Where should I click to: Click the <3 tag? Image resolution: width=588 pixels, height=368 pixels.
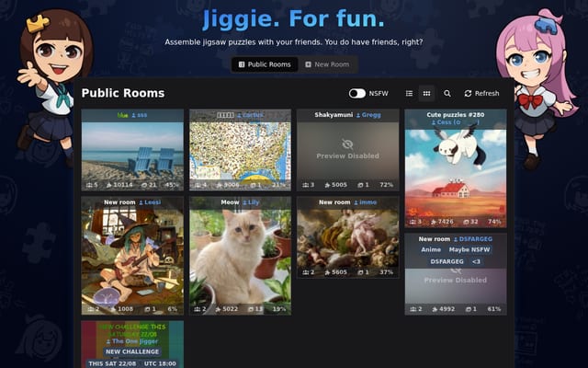point(476,261)
